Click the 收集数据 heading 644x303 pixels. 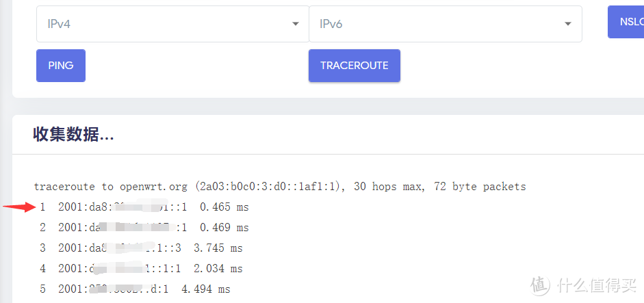[x=73, y=135]
